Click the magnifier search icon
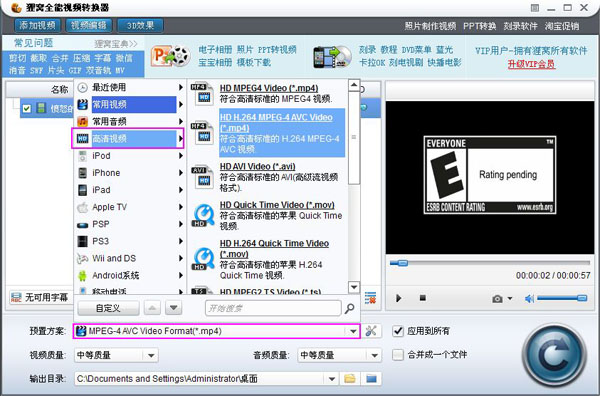Screen dimensions: 600x396 click(x=349, y=308)
